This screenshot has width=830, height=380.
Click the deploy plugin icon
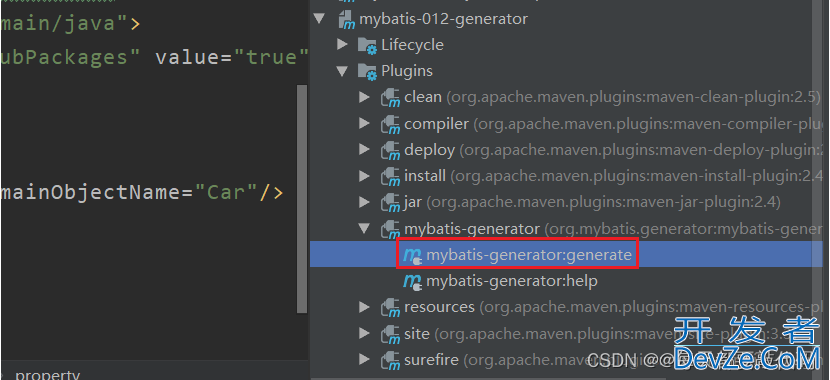click(391, 150)
